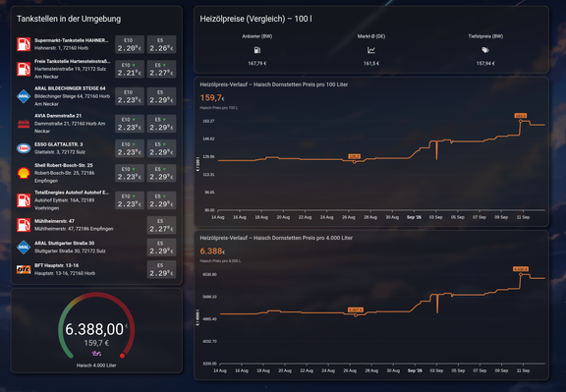Select the Shell Robert-Bosch-Str. 25 logo
Viewport: 566px width, 392px height.
pos(24,173)
